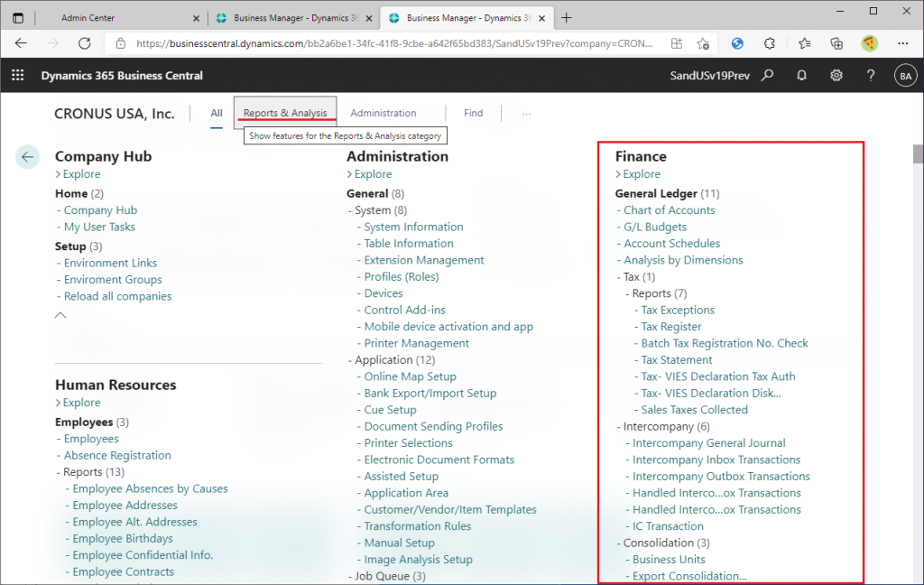The width and height of the screenshot is (924, 585).
Task: Click the search magnifier icon
Action: pyautogui.click(x=767, y=75)
